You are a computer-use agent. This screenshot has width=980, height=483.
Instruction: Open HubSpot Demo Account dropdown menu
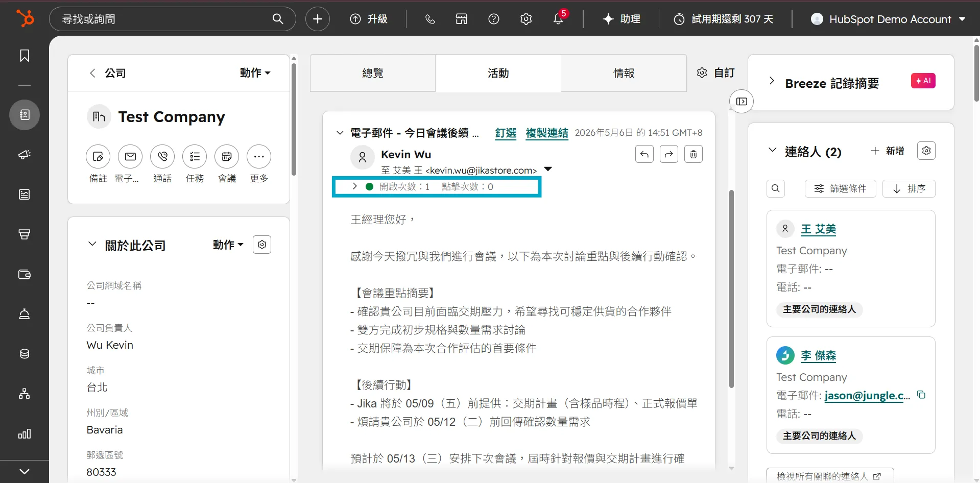[x=889, y=19]
